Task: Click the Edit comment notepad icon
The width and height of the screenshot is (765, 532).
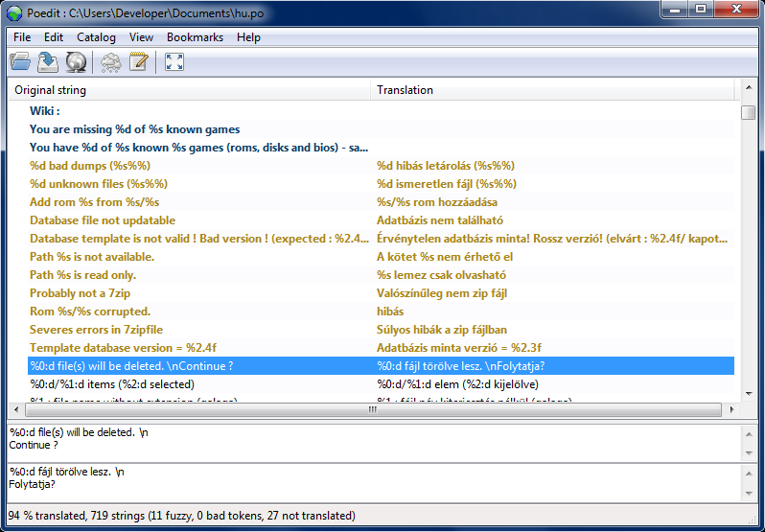Action: pos(139,62)
